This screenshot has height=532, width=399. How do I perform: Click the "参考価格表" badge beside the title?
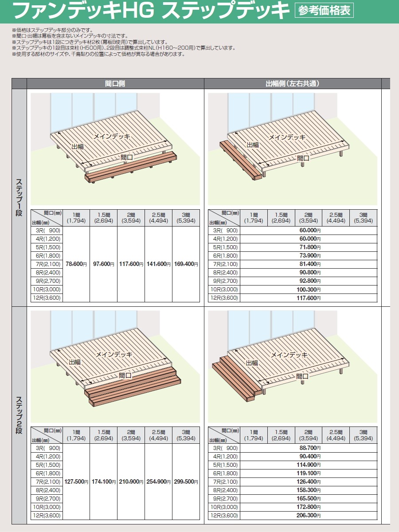coord(324,10)
